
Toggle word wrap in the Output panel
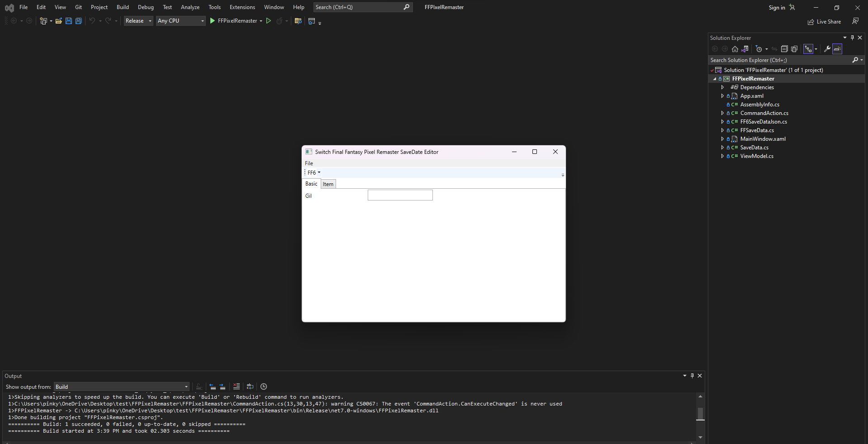pyautogui.click(x=250, y=387)
